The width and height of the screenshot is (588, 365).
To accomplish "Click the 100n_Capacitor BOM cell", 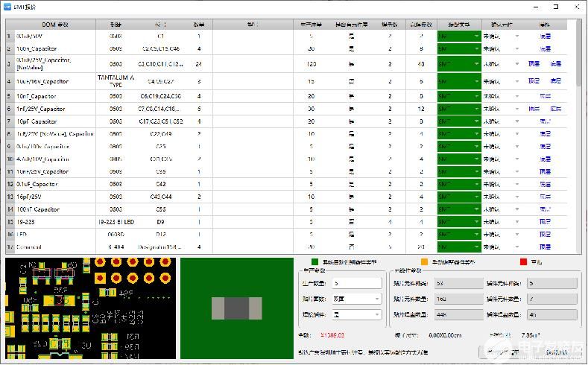I will [x=55, y=48].
